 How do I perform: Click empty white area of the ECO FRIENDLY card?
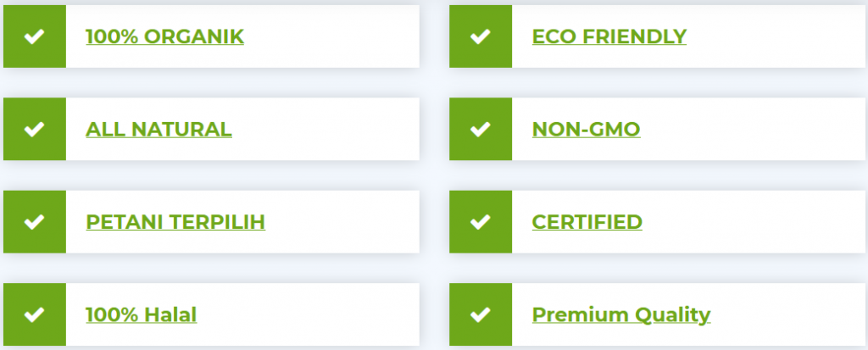(x=780, y=36)
